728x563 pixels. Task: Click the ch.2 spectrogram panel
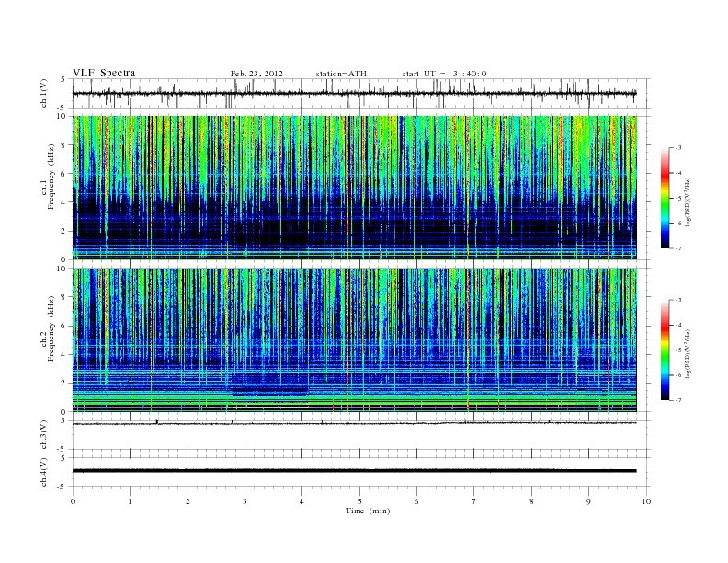pos(355,340)
